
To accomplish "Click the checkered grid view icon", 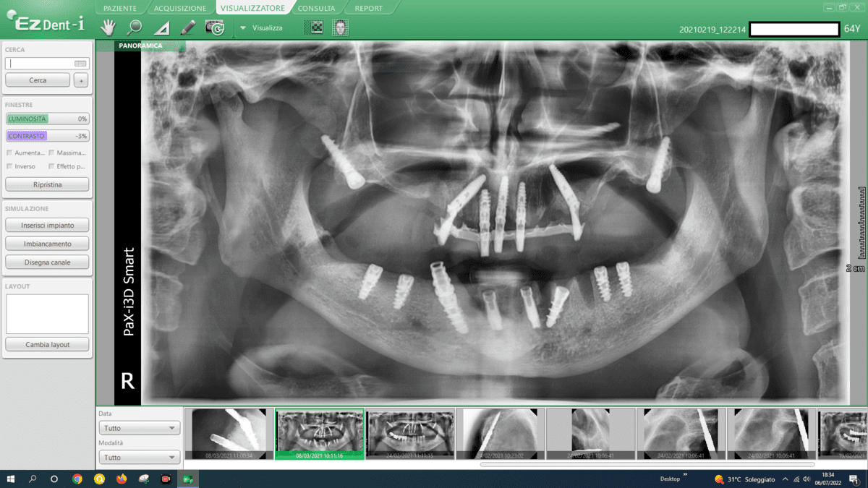I will click(x=315, y=27).
